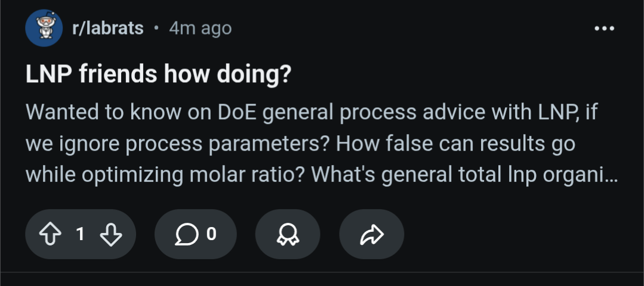The image size is (644, 286).
Task: Open the r/labrats snoo avatar
Action: pyautogui.click(x=44, y=28)
